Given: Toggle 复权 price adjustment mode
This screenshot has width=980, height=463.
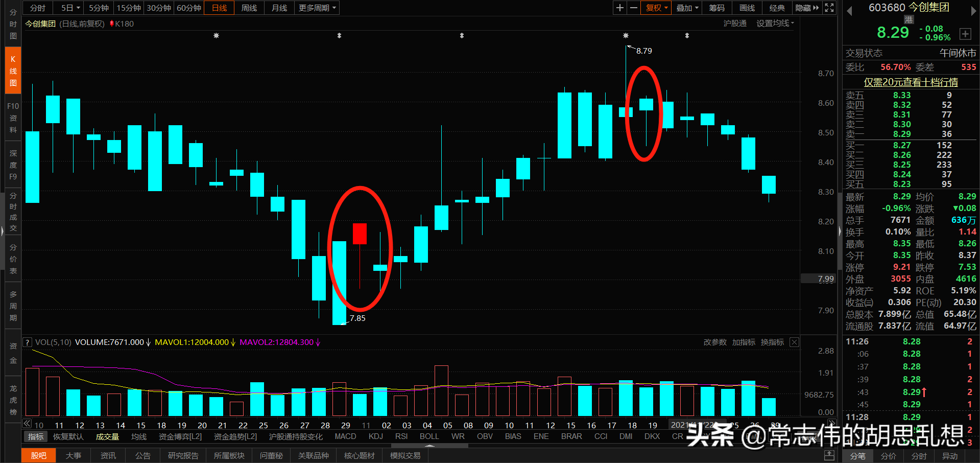Looking at the screenshot, I should pos(655,8).
